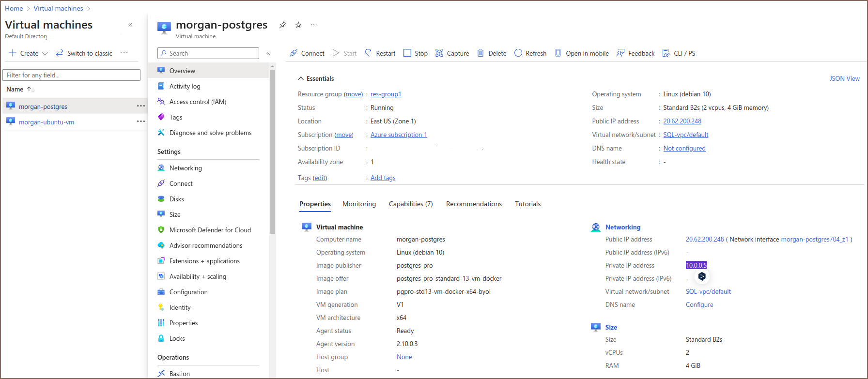Click the Restart icon in the toolbar
The width and height of the screenshot is (868, 379).
pyautogui.click(x=369, y=53)
